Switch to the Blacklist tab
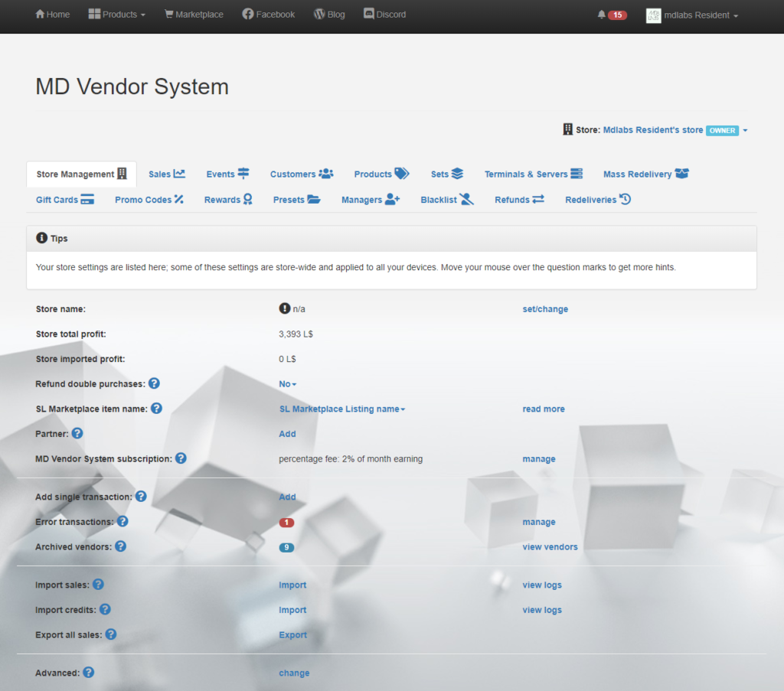The width and height of the screenshot is (784, 691). click(447, 200)
